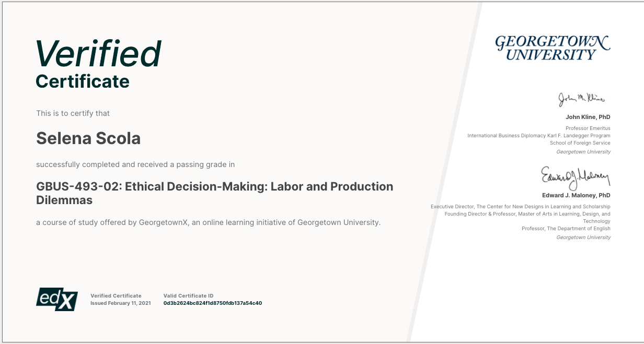Click the "Issued February 11, 2021" date
Image resolution: width=644 pixels, height=344 pixels.
(121, 303)
